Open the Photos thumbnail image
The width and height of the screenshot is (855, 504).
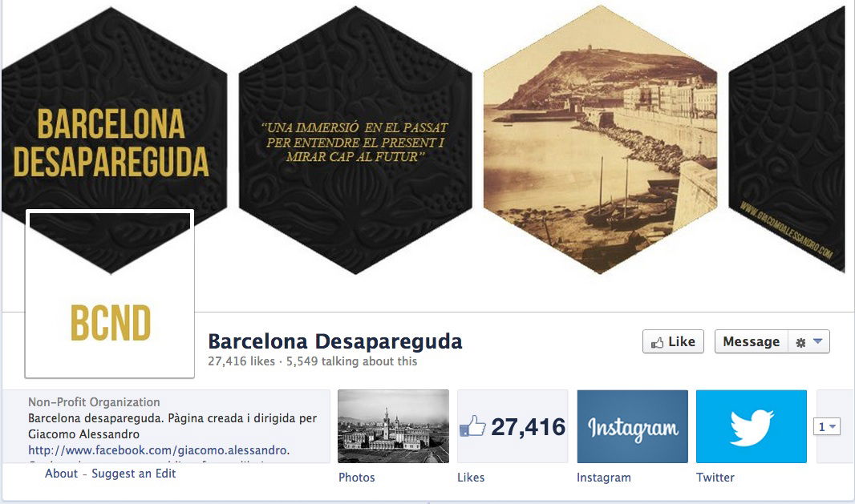pos(393,426)
